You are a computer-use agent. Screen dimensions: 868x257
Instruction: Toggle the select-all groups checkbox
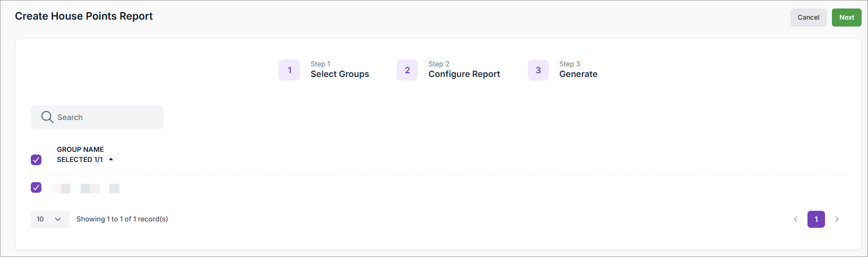[36, 160]
